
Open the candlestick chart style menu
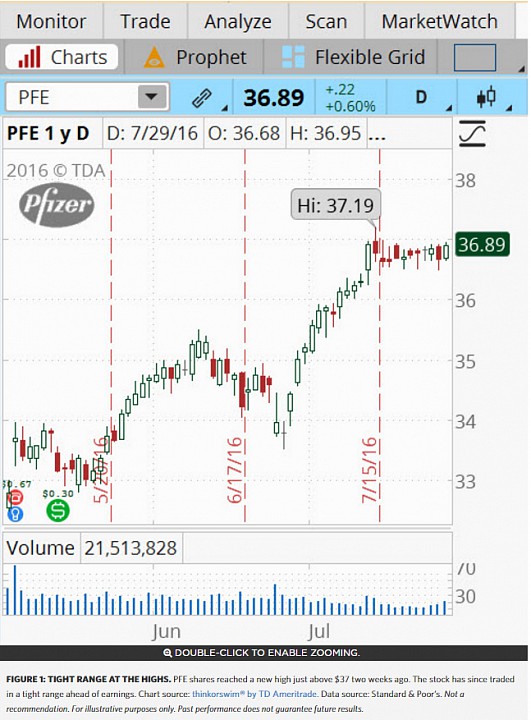tap(486, 97)
